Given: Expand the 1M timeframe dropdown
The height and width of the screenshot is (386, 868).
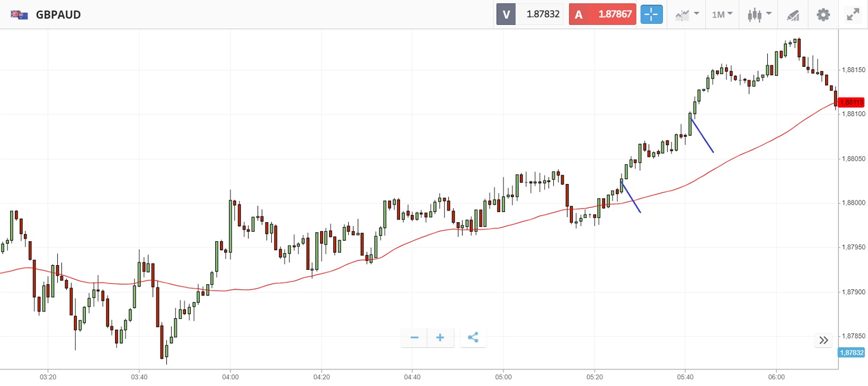Looking at the screenshot, I should (x=722, y=14).
